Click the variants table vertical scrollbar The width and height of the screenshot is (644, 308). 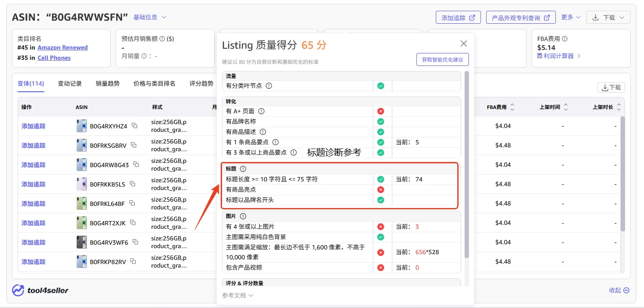(622, 174)
